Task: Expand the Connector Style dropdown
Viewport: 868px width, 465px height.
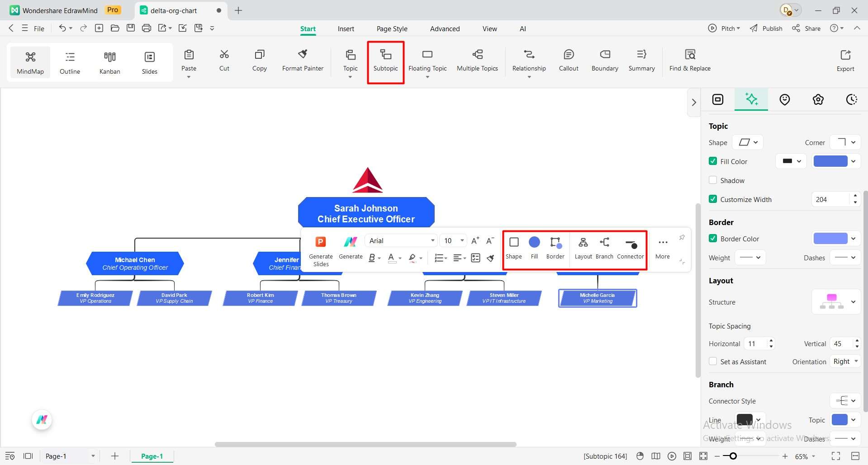Action: coord(846,401)
